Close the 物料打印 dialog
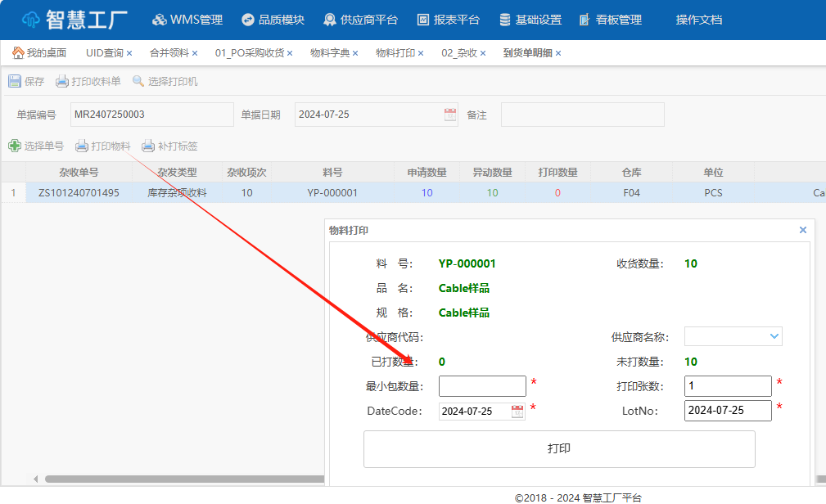 pos(803,231)
